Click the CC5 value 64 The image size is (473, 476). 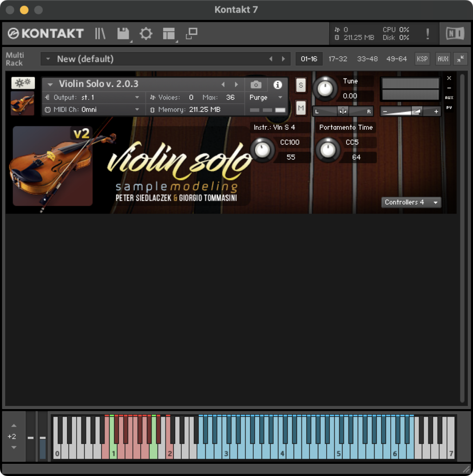click(356, 157)
